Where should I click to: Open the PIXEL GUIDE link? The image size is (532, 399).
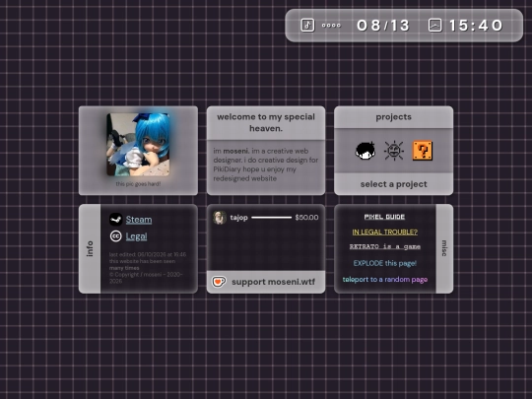point(384,217)
